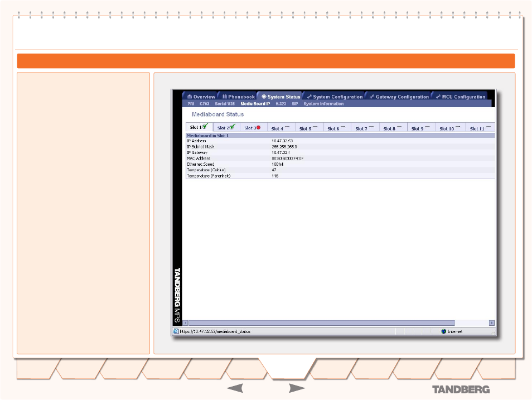Screen dimensions: 532x400
Task: Click the TANDBERG logo at page bottom
Action: [461, 390]
